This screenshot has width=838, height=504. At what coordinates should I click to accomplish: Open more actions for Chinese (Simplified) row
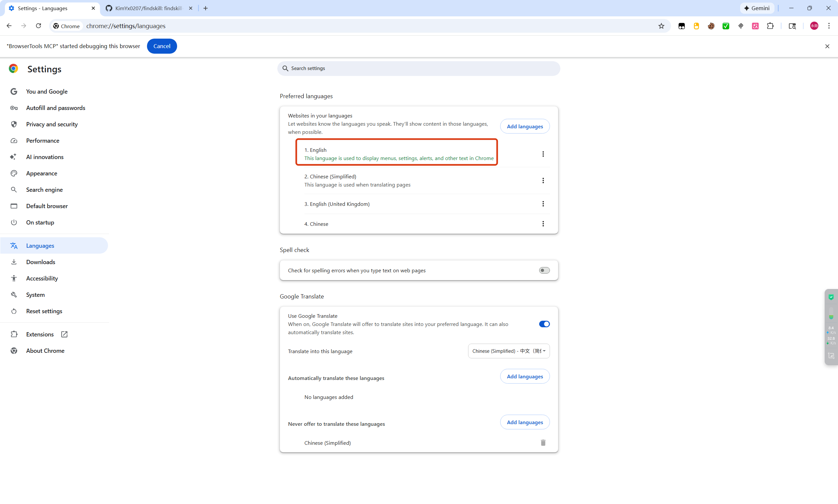pos(543,180)
